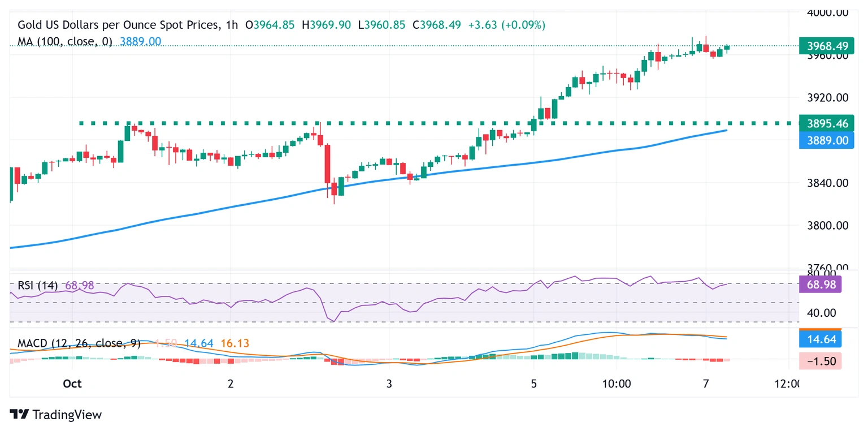Click the TradingView logo
Image resolution: width=868 pixels, height=422 pixels.
[55, 414]
